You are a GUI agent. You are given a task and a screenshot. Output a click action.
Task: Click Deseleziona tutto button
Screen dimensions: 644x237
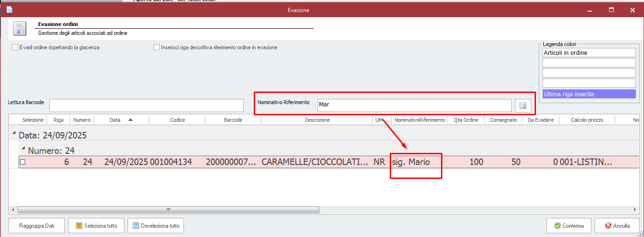[x=156, y=226]
